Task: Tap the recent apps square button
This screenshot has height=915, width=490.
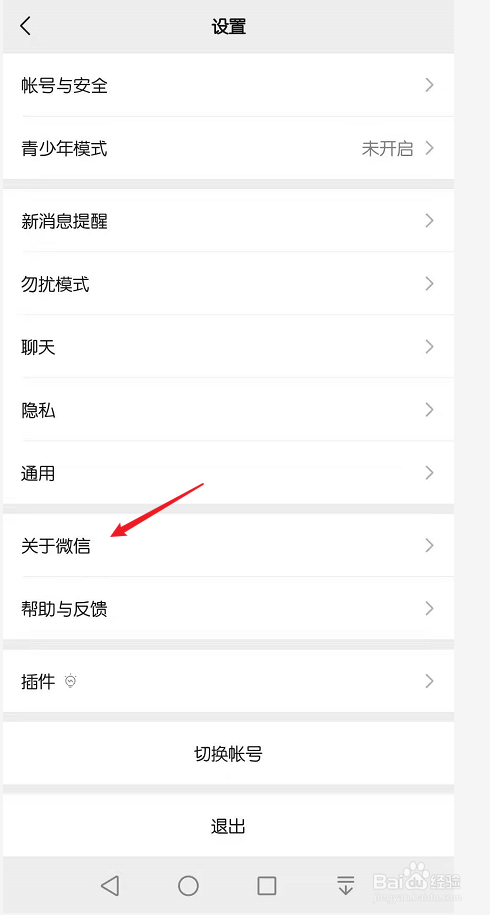Action: pos(267,885)
